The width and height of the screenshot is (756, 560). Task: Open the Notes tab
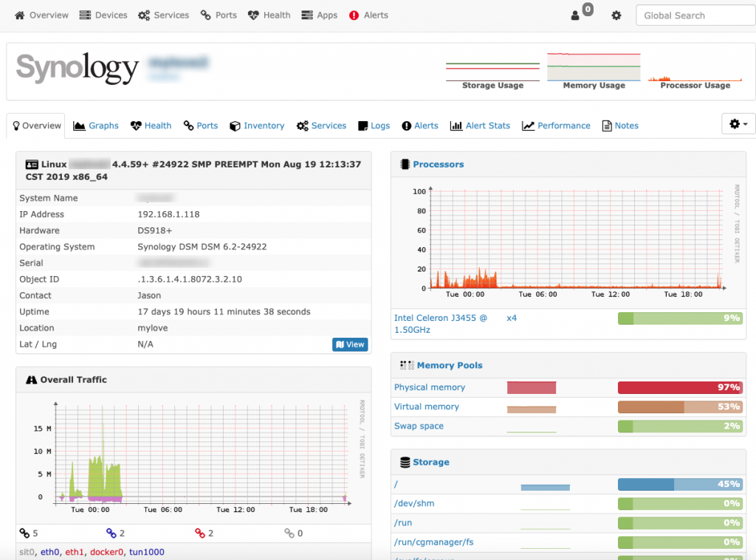pos(620,125)
